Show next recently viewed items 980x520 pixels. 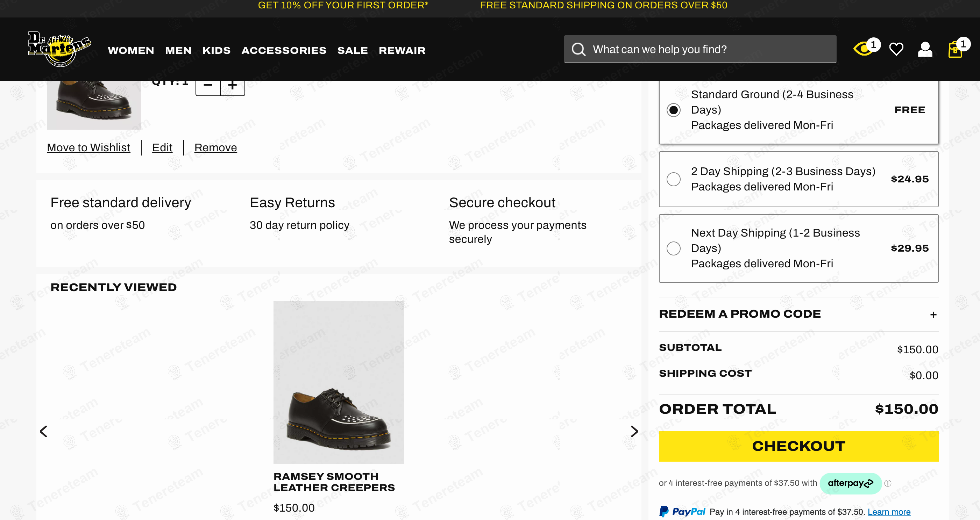[634, 431]
